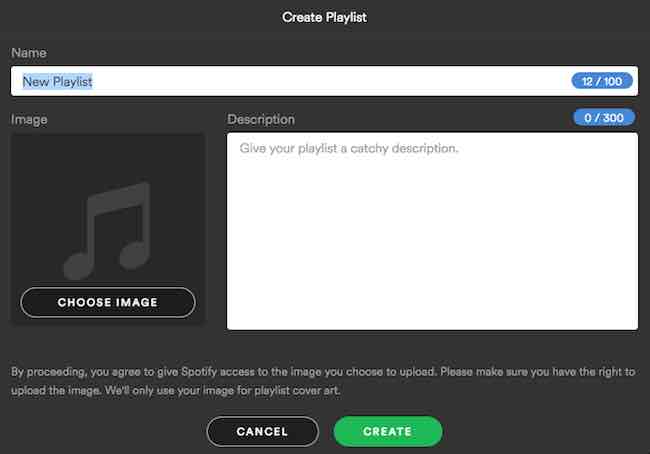Click the green Create button
This screenshot has width=650, height=454.
coord(388,432)
